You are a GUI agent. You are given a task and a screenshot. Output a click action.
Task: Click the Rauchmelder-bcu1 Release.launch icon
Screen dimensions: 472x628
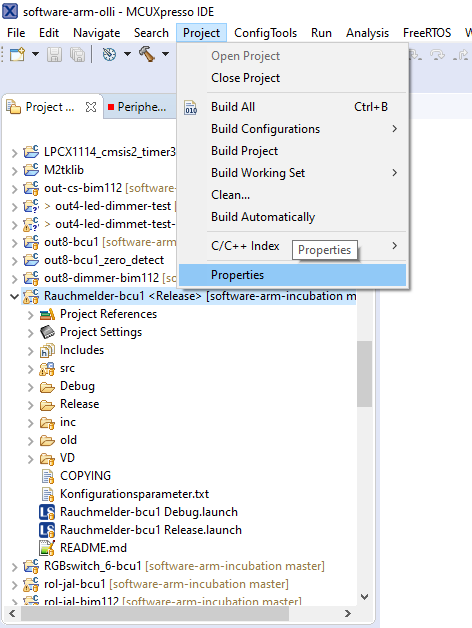pyautogui.click(x=47, y=530)
